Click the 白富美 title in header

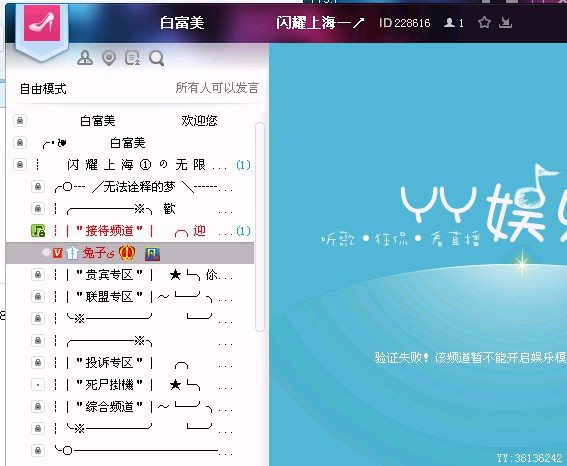tap(182, 23)
